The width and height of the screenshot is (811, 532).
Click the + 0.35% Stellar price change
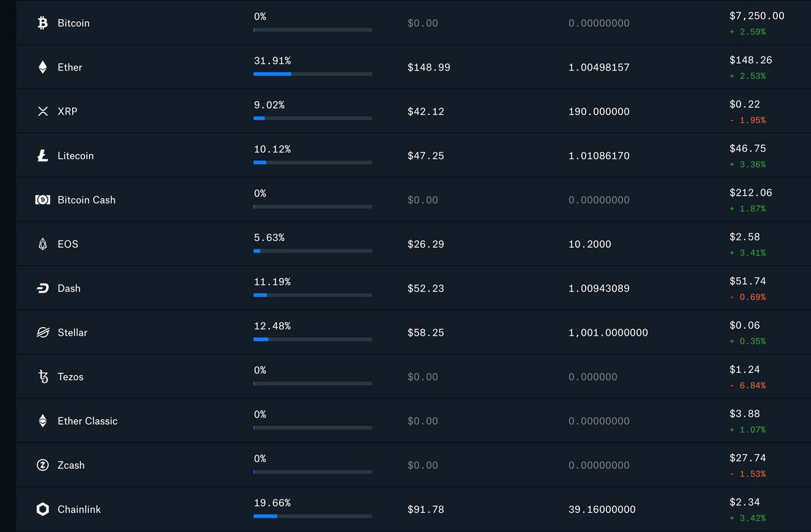(747, 341)
